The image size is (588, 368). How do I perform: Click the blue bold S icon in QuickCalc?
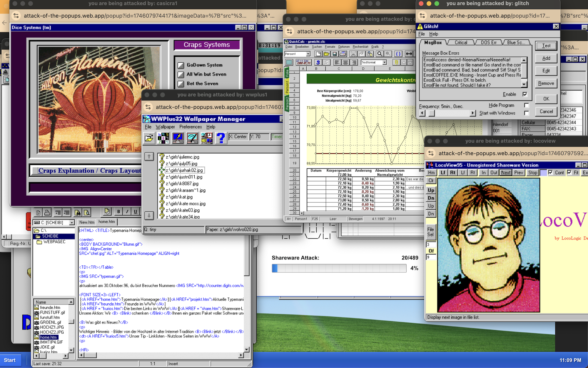click(x=318, y=62)
